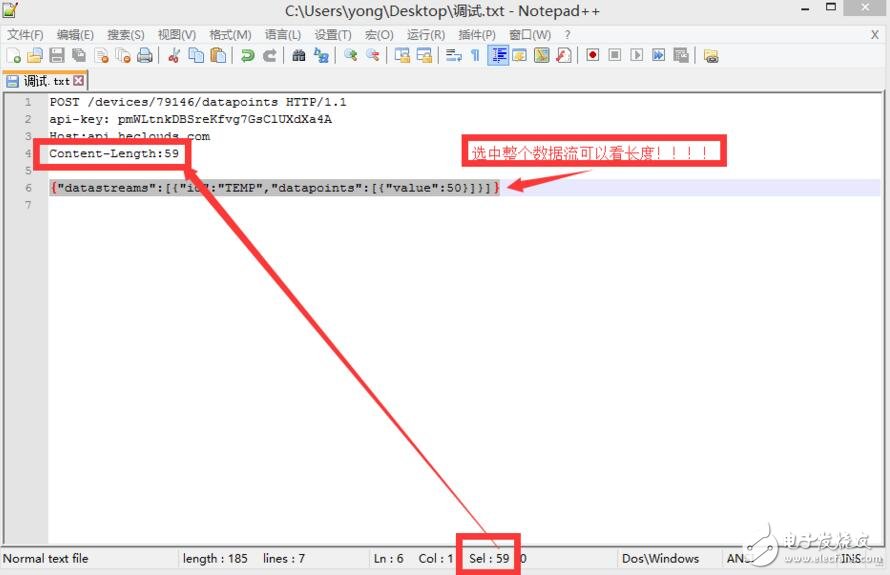The width and height of the screenshot is (890, 575).
Task: Open the 宏(O) menu
Action: pos(379,35)
